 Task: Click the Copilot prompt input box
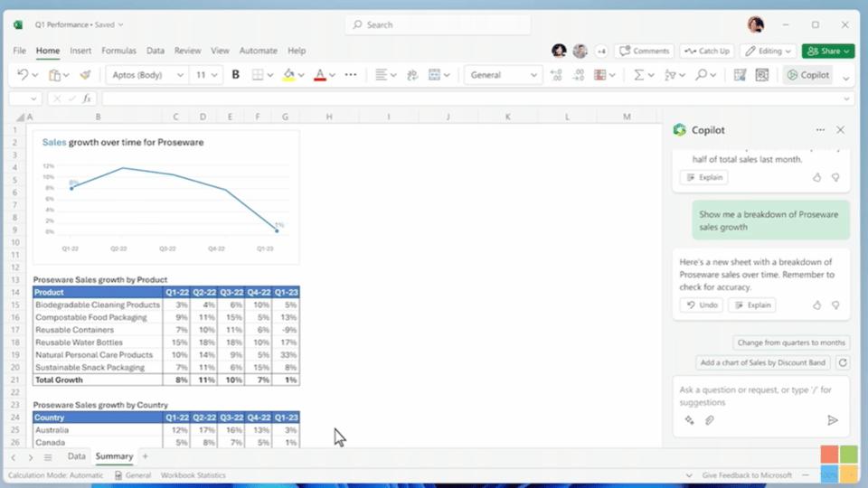760,396
